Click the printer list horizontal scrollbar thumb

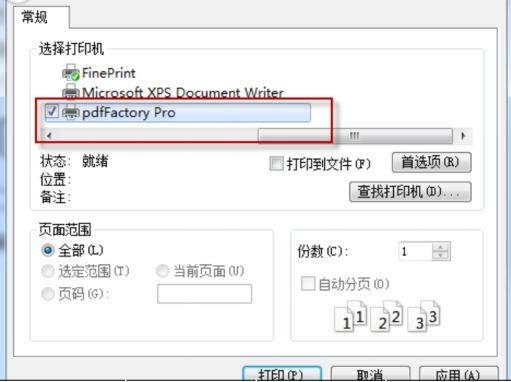coord(355,136)
